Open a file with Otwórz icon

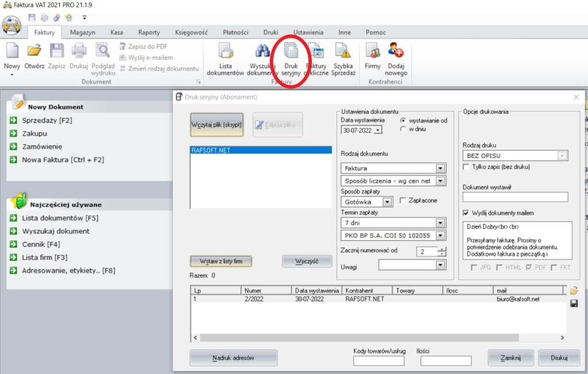[x=34, y=52]
